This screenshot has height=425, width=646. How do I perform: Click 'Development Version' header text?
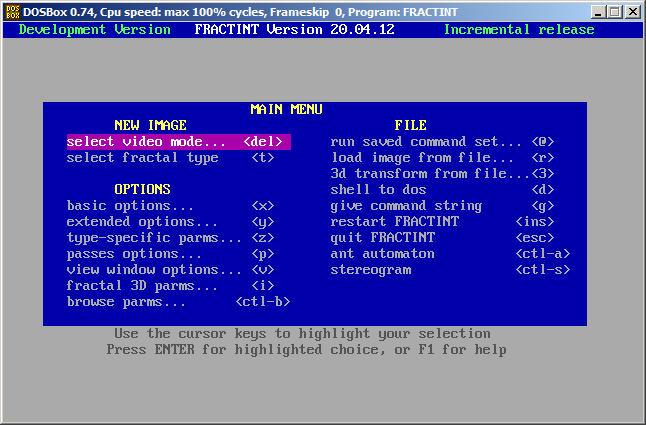click(x=94, y=30)
